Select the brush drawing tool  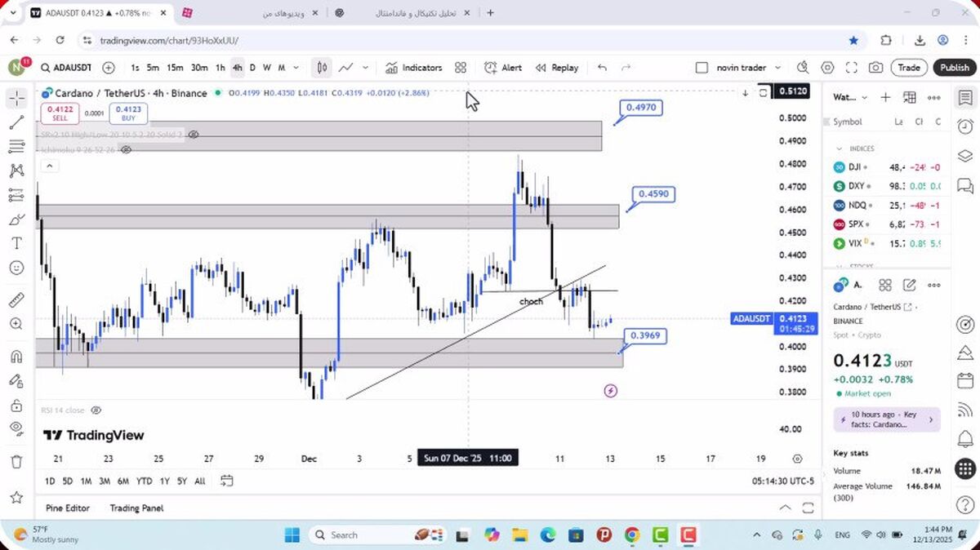click(x=16, y=220)
